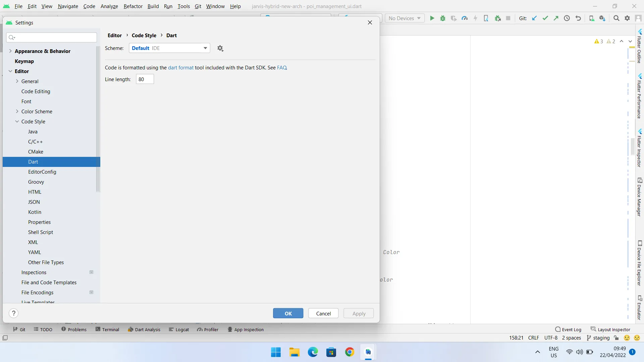Viewport: 644px width, 362px height.
Task: Collapse the Code Style tree node
Action: click(x=17, y=122)
